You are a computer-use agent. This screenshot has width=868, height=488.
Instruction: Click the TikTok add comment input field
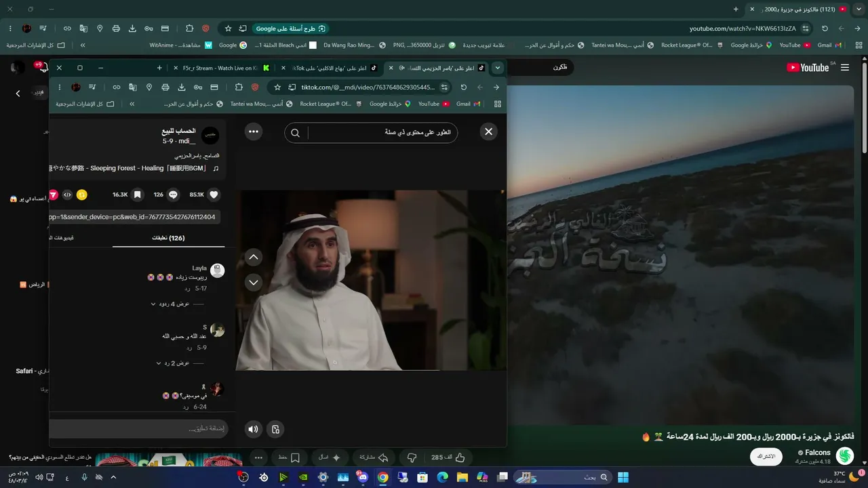139,429
